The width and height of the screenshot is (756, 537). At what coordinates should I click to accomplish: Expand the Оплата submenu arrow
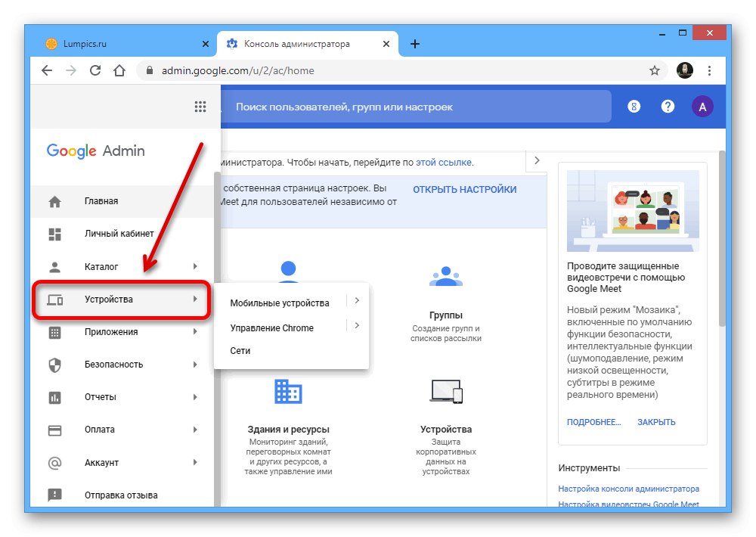tap(195, 430)
